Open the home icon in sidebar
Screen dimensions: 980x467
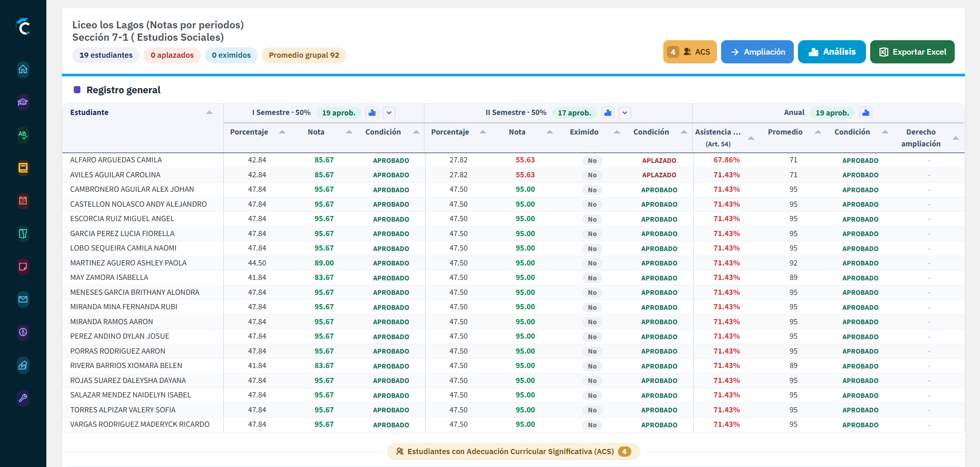coord(23,69)
